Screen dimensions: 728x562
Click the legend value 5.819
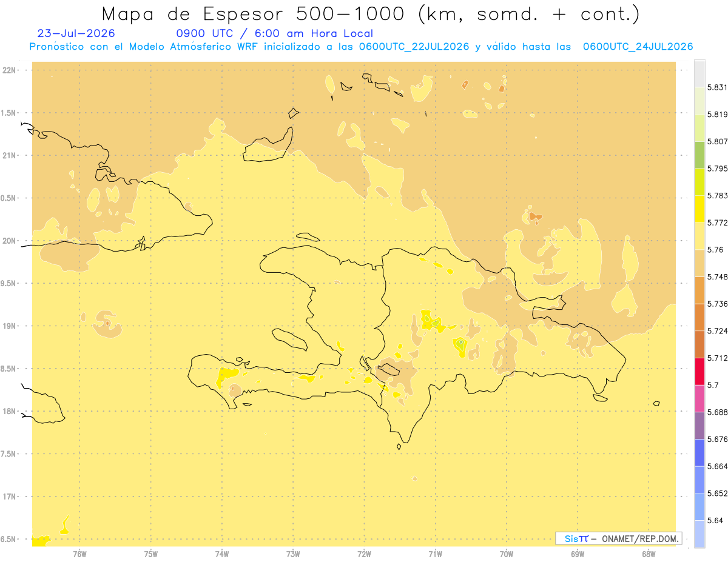[x=717, y=114]
